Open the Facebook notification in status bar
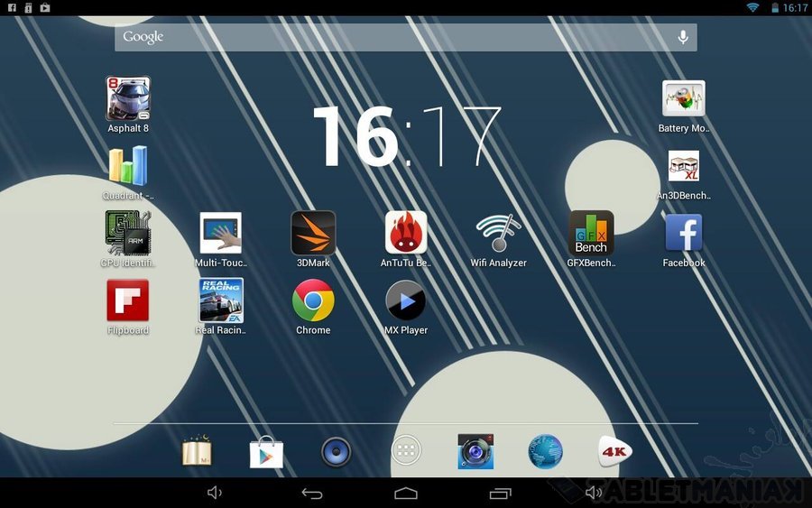The width and height of the screenshot is (812, 508). [12, 8]
